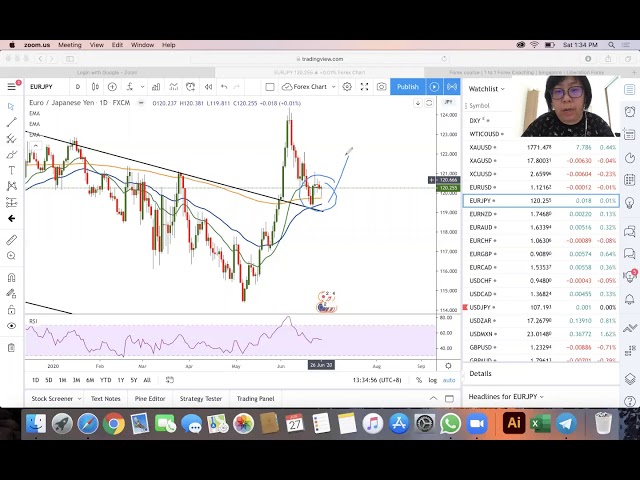This screenshot has width=640, height=480.
Task: Switch to the Pine Editor tab
Action: coord(150,399)
